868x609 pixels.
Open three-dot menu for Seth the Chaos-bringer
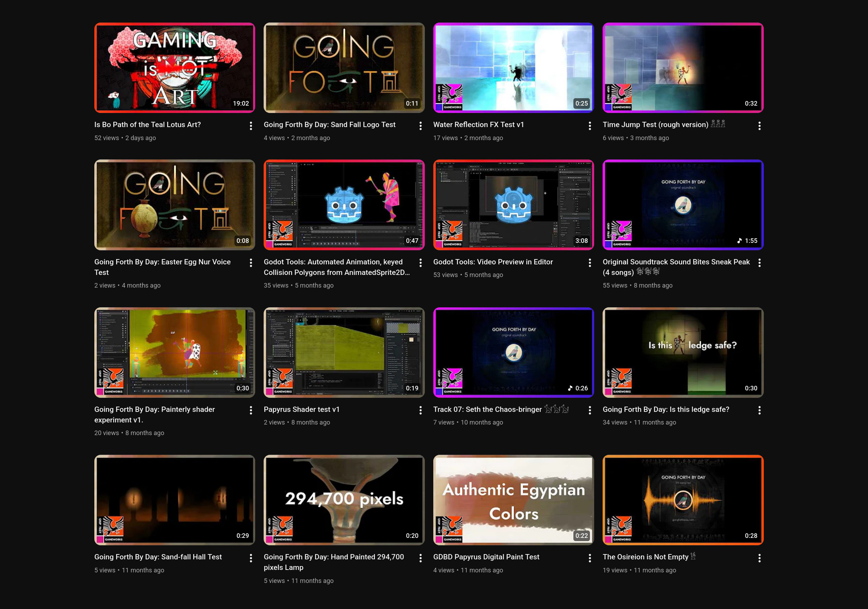[590, 410]
